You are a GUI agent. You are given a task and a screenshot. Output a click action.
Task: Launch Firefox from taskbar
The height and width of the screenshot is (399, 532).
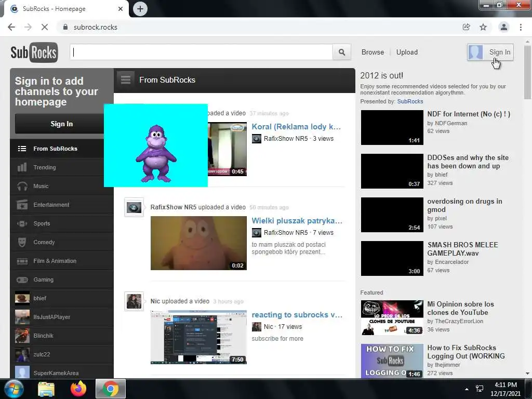point(78,389)
